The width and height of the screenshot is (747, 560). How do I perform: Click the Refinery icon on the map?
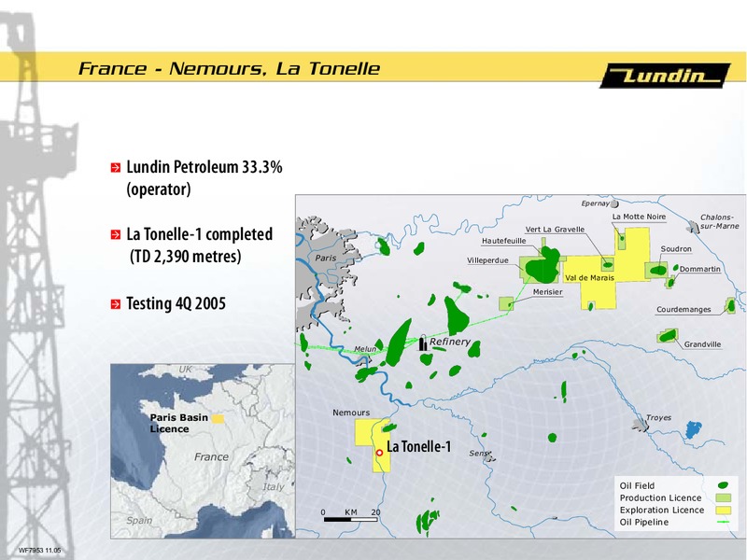coord(423,343)
